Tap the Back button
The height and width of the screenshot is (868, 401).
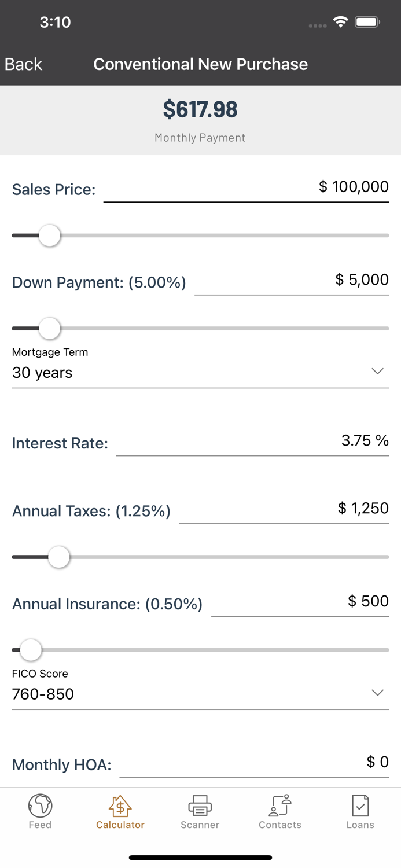(x=23, y=64)
